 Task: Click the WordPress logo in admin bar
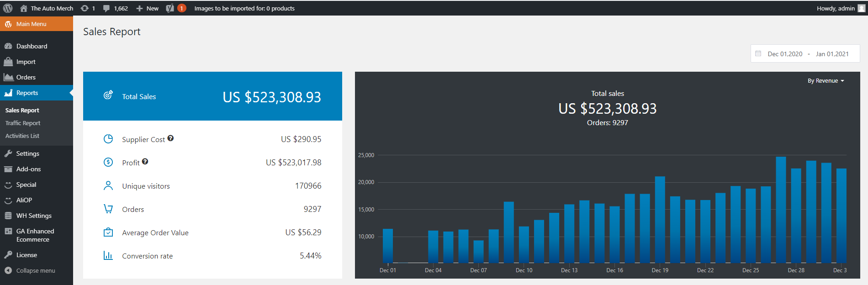[8, 8]
